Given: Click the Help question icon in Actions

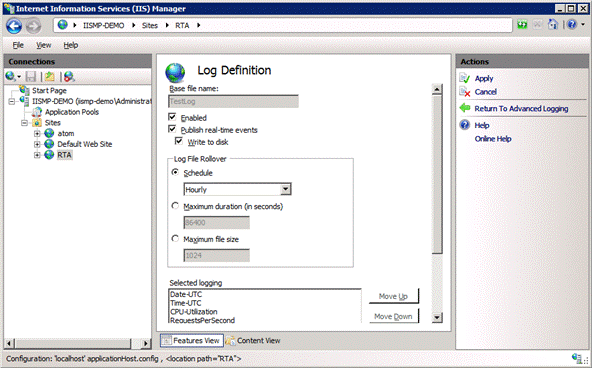Looking at the screenshot, I should point(465,125).
